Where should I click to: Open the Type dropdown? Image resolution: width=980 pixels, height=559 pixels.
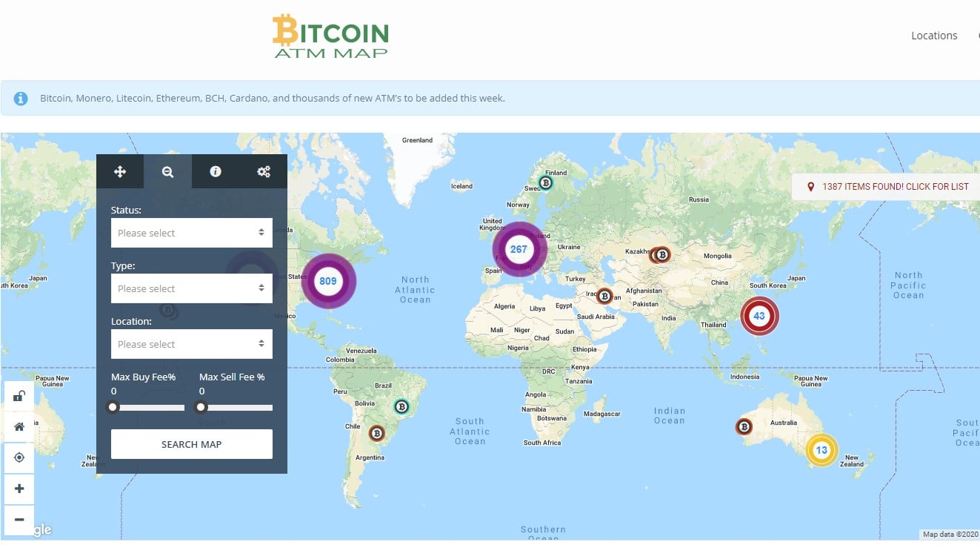[x=191, y=288]
